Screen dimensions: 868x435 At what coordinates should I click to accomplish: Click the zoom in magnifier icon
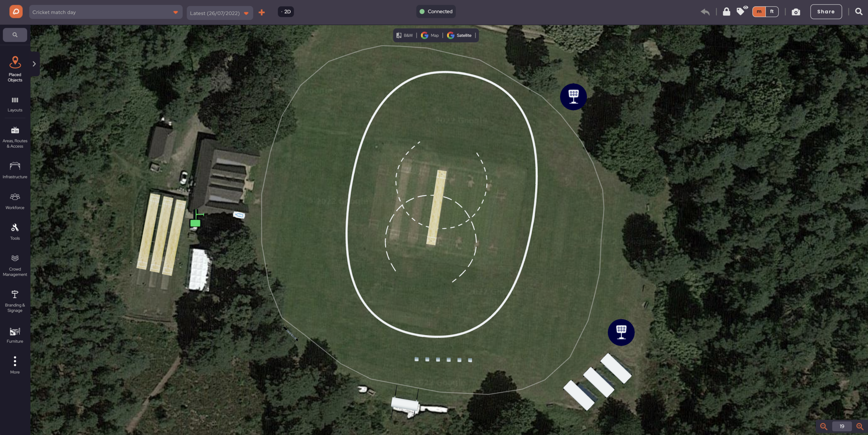(x=860, y=426)
